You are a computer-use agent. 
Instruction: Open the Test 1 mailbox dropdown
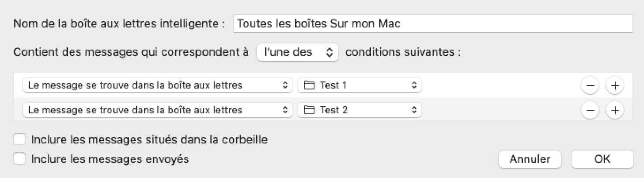(360, 85)
